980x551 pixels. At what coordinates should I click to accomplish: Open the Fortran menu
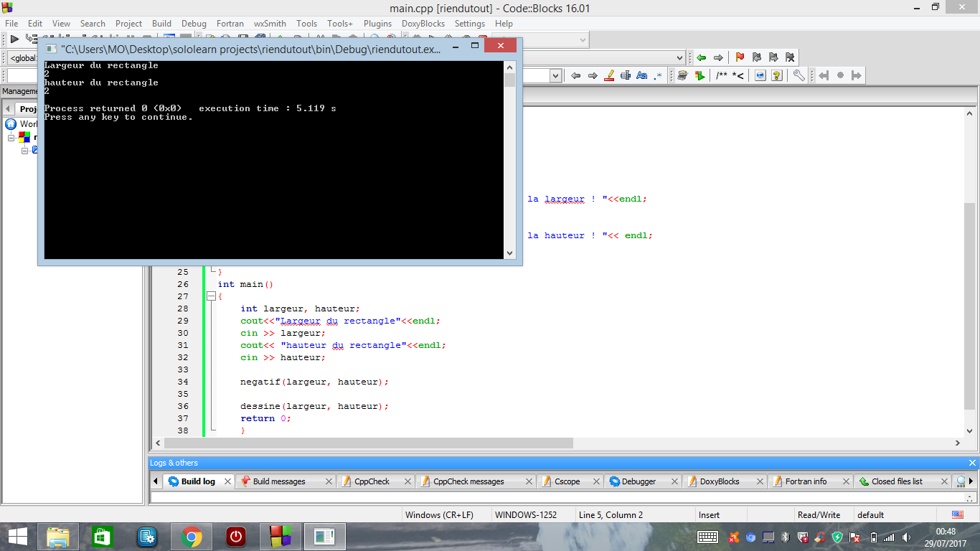pos(230,24)
